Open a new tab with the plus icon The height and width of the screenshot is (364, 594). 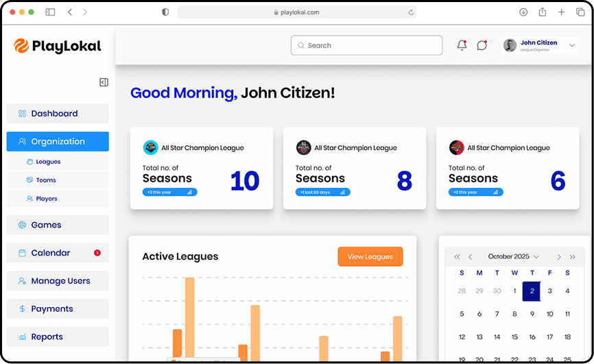coord(562,12)
